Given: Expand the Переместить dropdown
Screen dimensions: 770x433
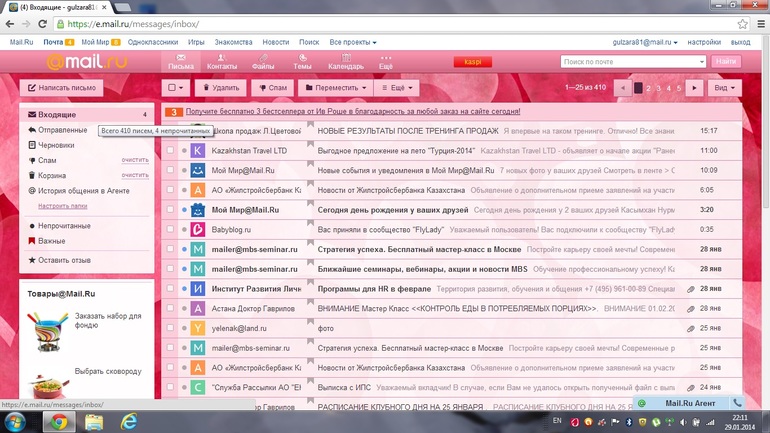Looking at the screenshot, I should pyautogui.click(x=336, y=88).
